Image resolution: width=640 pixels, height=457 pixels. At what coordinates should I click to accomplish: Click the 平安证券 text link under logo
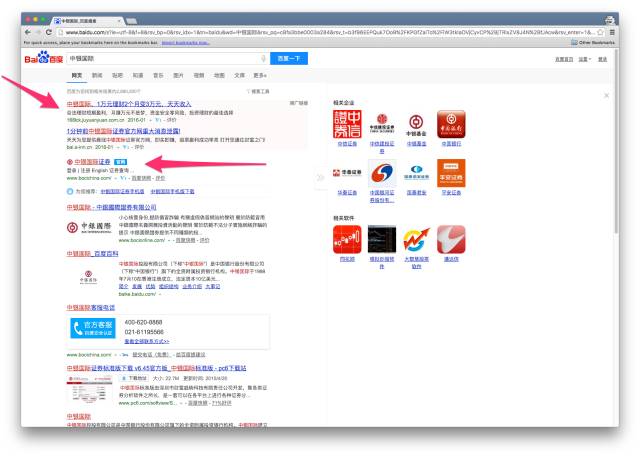(x=451, y=193)
